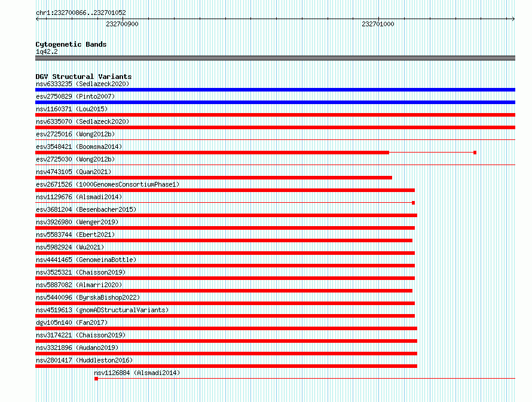The width and height of the screenshot is (532, 402).
Task: Select esv2671526 (1000GenomesConsortiumPhase1) label
Action: click(x=108, y=184)
